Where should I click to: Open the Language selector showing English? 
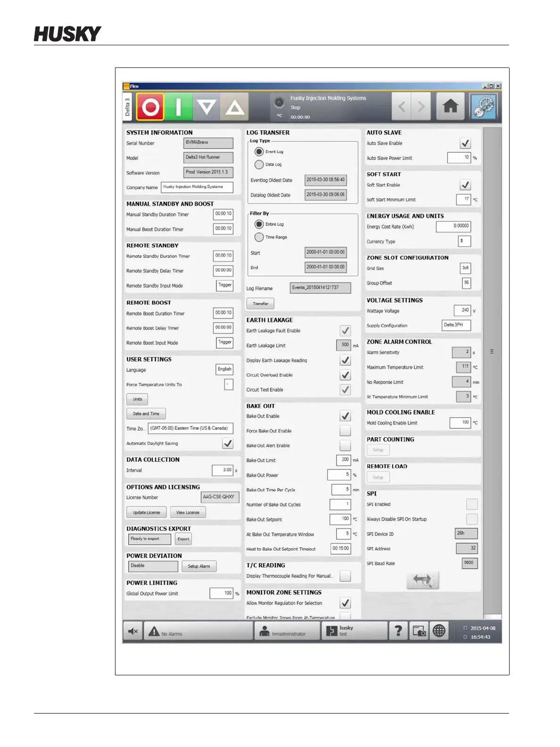pos(224,370)
